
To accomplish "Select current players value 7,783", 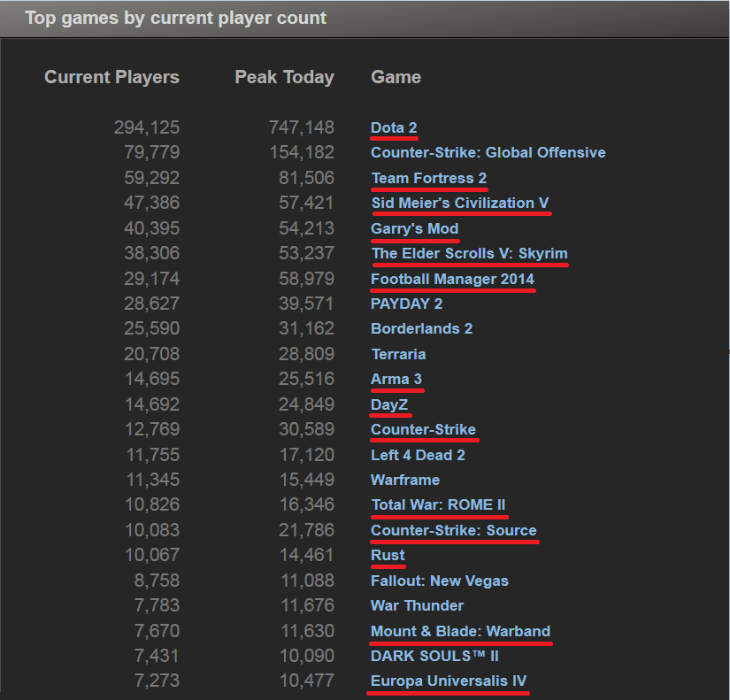I will pos(157,605).
